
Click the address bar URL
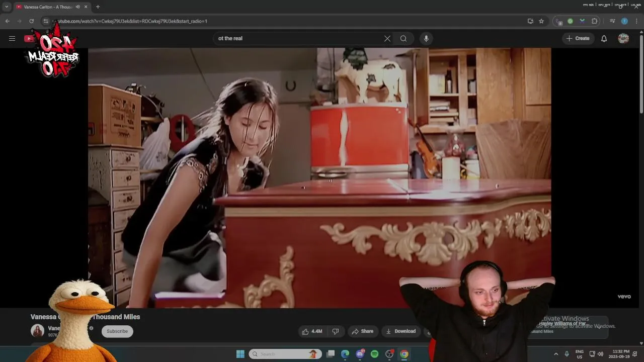coord(131,21)
